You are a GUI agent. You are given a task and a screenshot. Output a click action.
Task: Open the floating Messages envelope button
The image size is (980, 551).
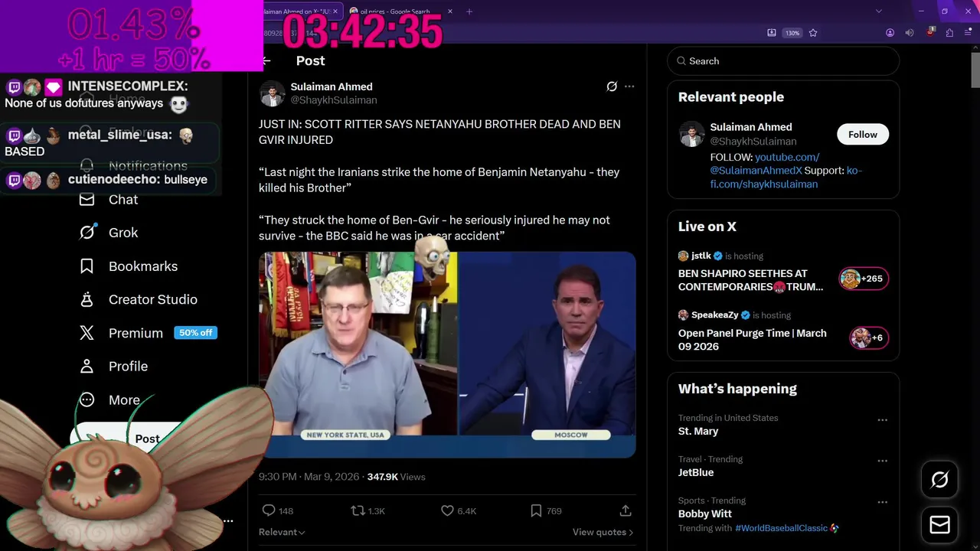[x=939, y=525]
